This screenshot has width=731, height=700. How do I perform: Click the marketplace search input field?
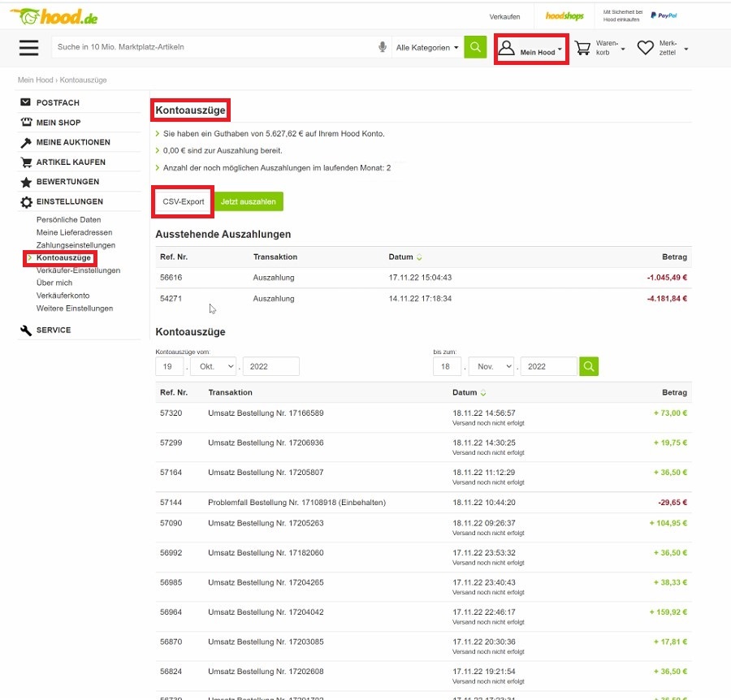(211, 48)
